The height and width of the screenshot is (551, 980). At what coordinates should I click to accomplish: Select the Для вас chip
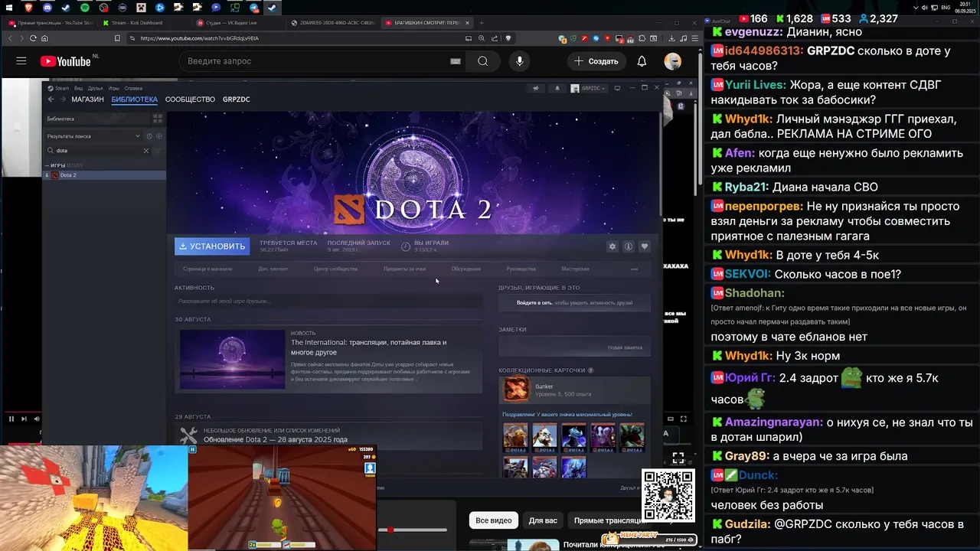tap(543, 520)
